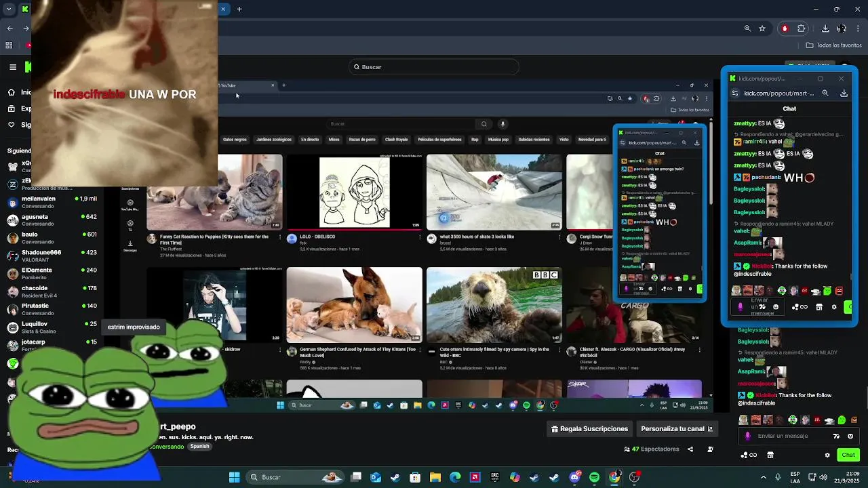Open Epic Games Launcher from the taskbar

pyautogui.click(x=495, y=477)
